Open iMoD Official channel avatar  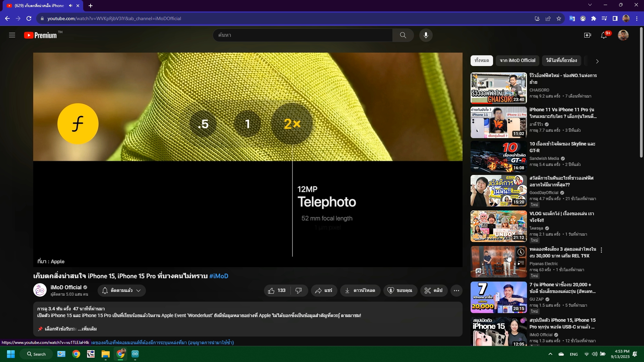coord(40,290)
